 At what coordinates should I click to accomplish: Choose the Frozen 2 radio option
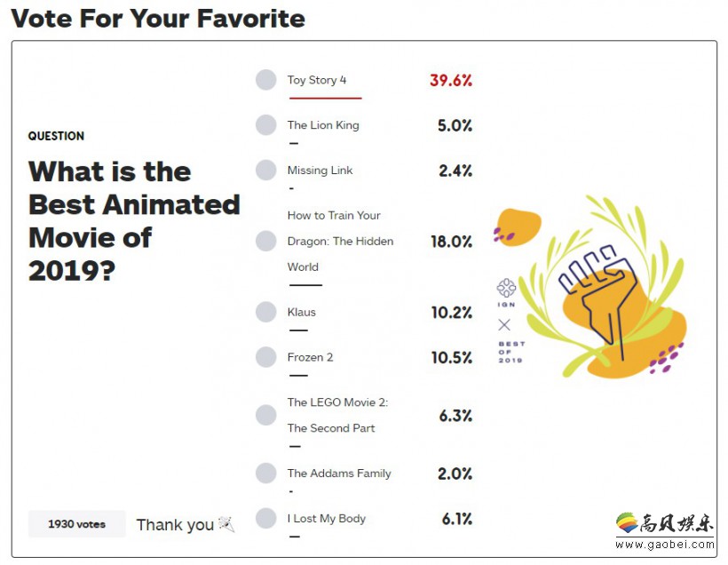(x=266, y=357)
